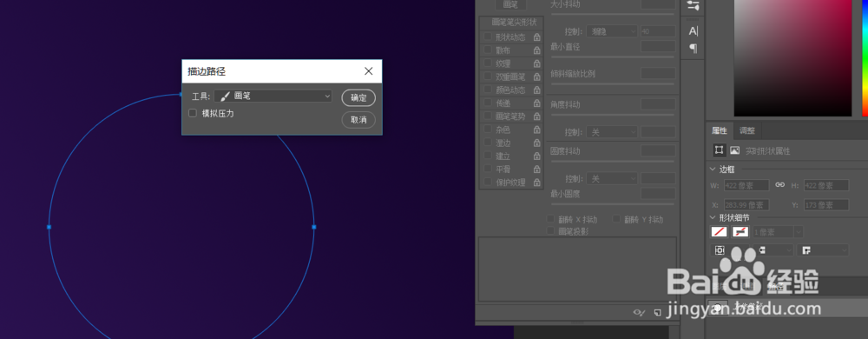Pick a color in color field

792,58
